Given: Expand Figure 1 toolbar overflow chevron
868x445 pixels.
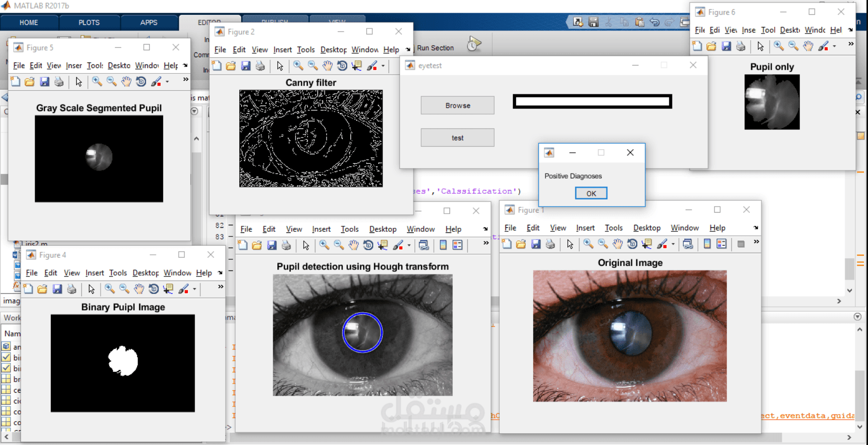Looking at the screenshot, I should 756,242.
